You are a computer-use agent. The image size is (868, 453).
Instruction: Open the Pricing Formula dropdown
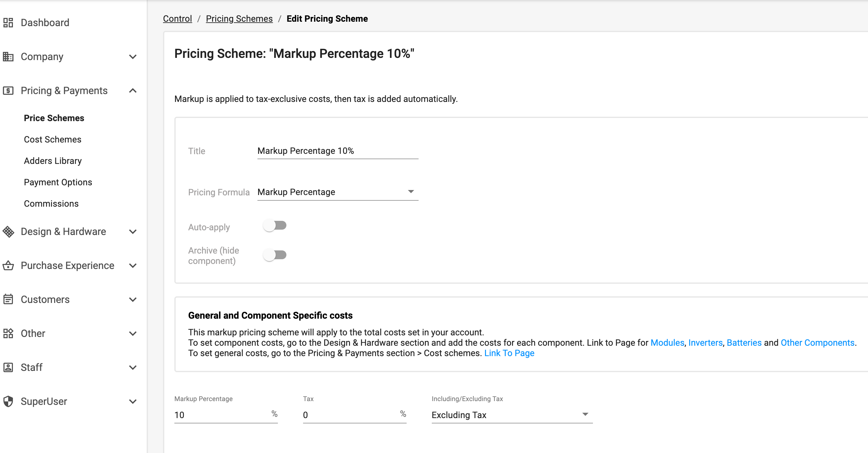pyautogui.click(x=338, y=192)
